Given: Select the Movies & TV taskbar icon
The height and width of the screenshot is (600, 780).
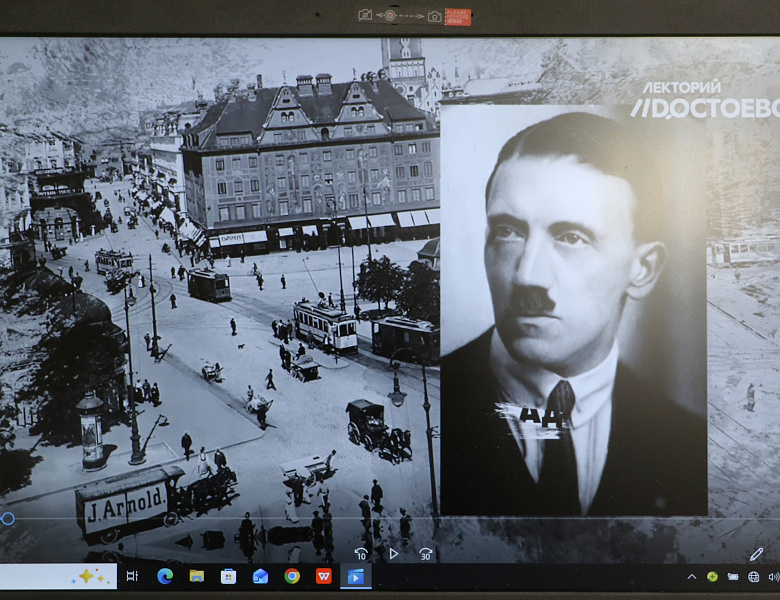Looking at the screenshot, I should click(356, 577).
